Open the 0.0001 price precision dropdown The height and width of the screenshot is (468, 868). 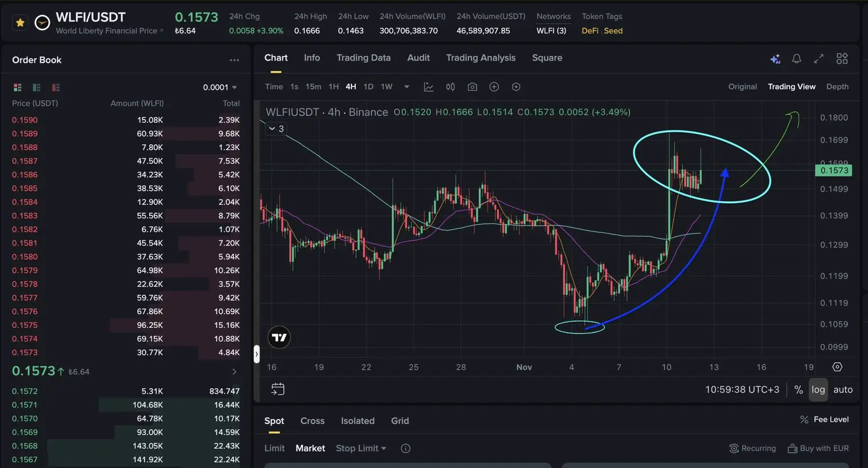click(220, 87)
